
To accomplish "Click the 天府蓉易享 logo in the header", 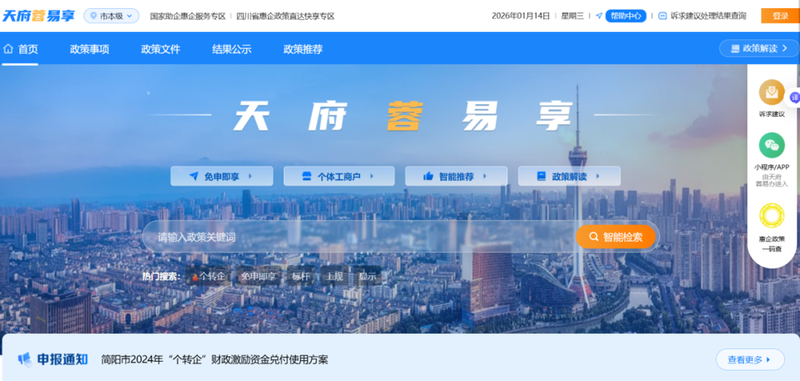I will [x=39, y=16].
